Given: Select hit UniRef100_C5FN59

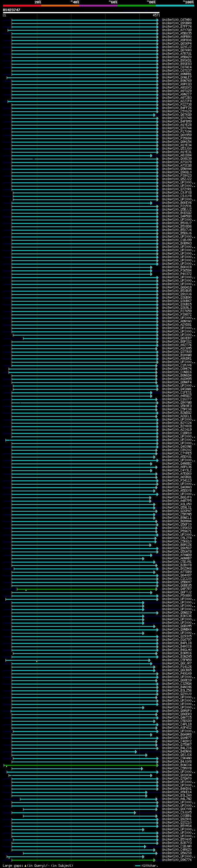Looking at the screenshot, I should pos(176,660).
